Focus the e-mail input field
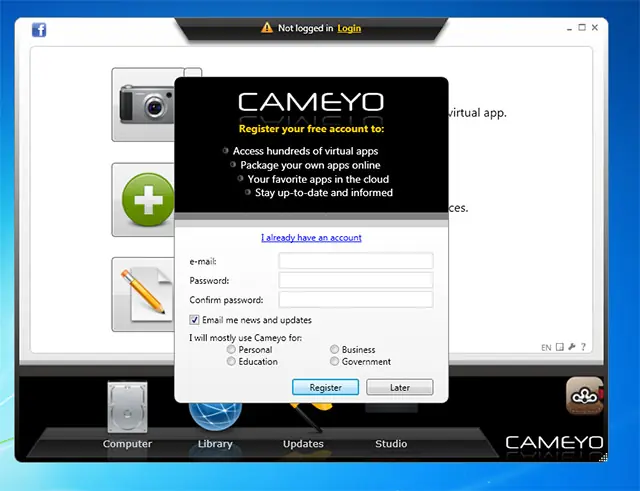 [x=356, y=261]
